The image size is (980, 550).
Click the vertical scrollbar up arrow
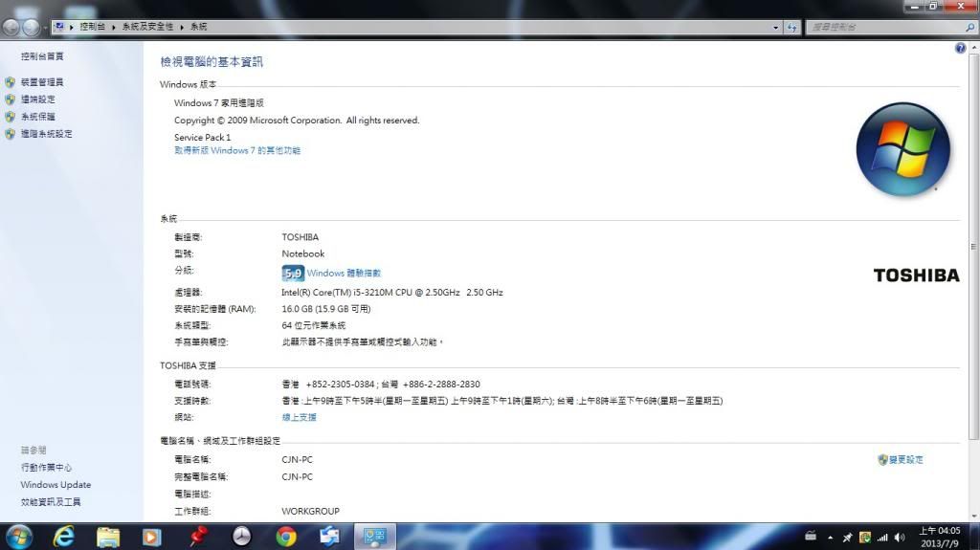point(973,48)
